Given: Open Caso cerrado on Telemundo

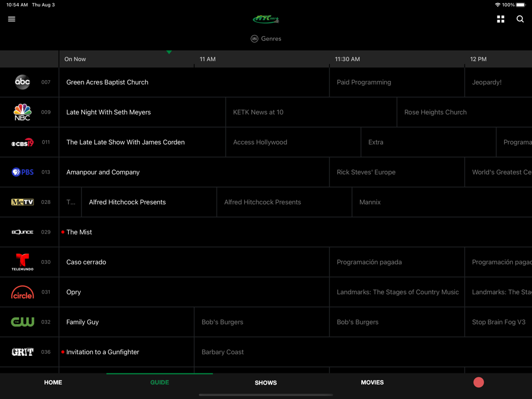Looking at the screenshot, I should point(194,262).
